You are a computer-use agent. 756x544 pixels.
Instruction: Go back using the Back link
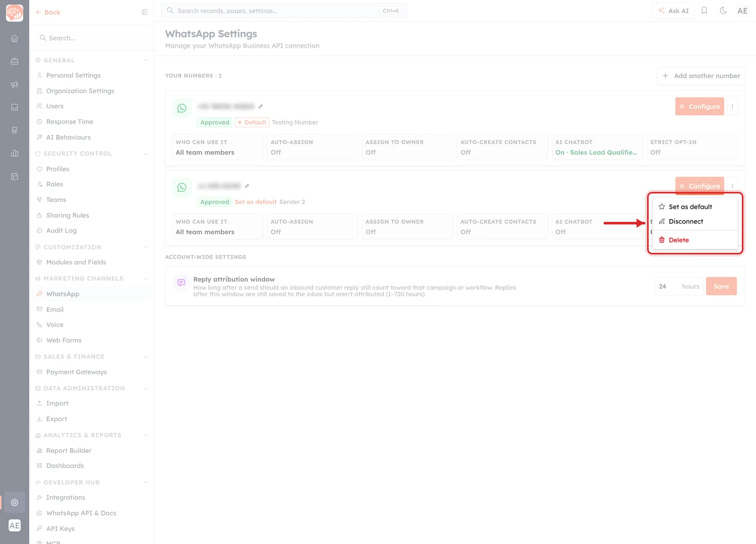coord(48,12)
